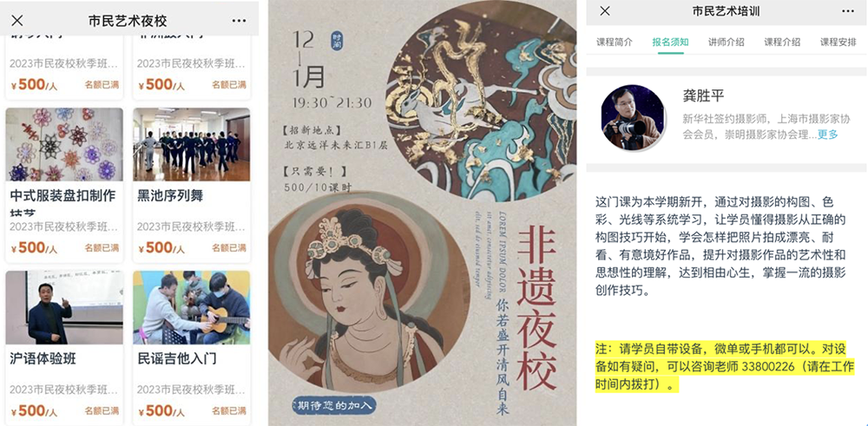Expand instructor bio with 更多 link
Viewport: 868px width, 426px height.
pos(828,134)
